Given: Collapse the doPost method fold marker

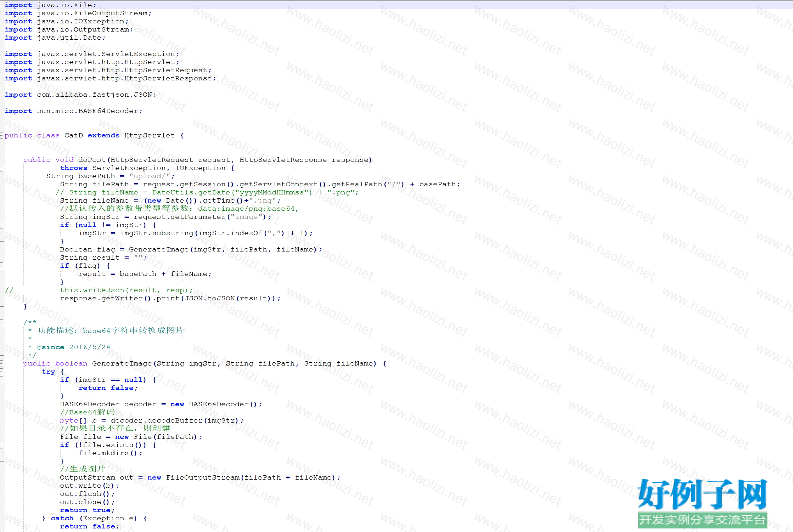Looking at the screenshot, I should tap(1, 168).
